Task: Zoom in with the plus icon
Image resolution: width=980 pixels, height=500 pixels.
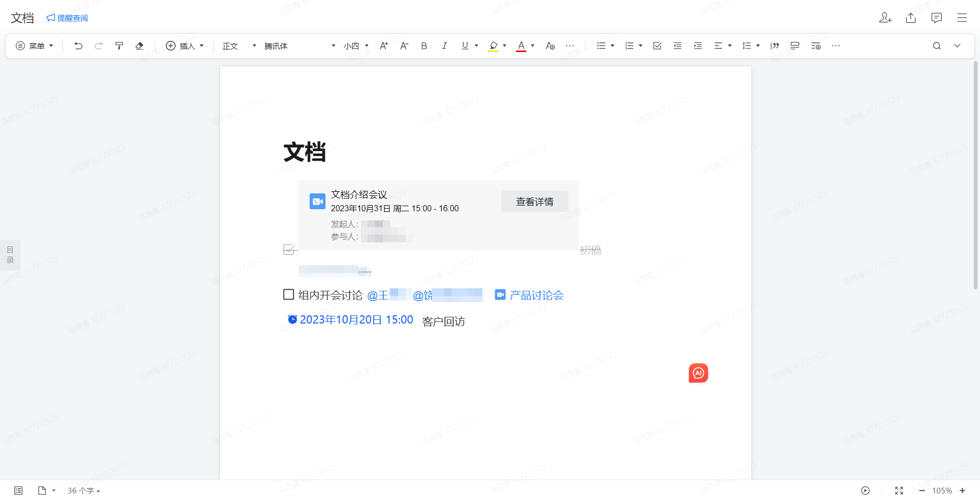Action: (x=962, y=490)
